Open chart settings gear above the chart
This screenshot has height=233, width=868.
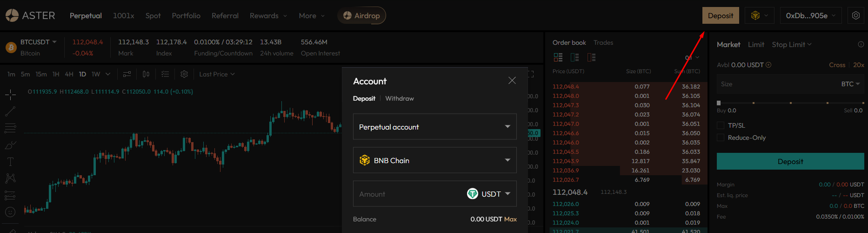[x=184, y=74]
